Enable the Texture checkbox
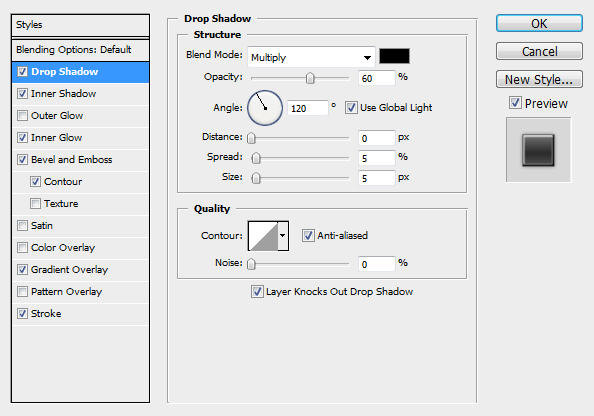Image resolution: width=594 pixels, height=416 pixels. pos(35,203)
